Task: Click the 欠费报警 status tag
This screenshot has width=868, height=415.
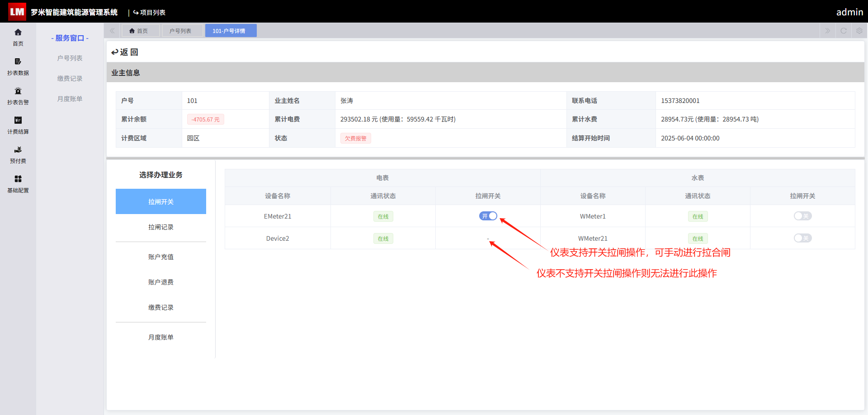Action: [x=356, y=138]
